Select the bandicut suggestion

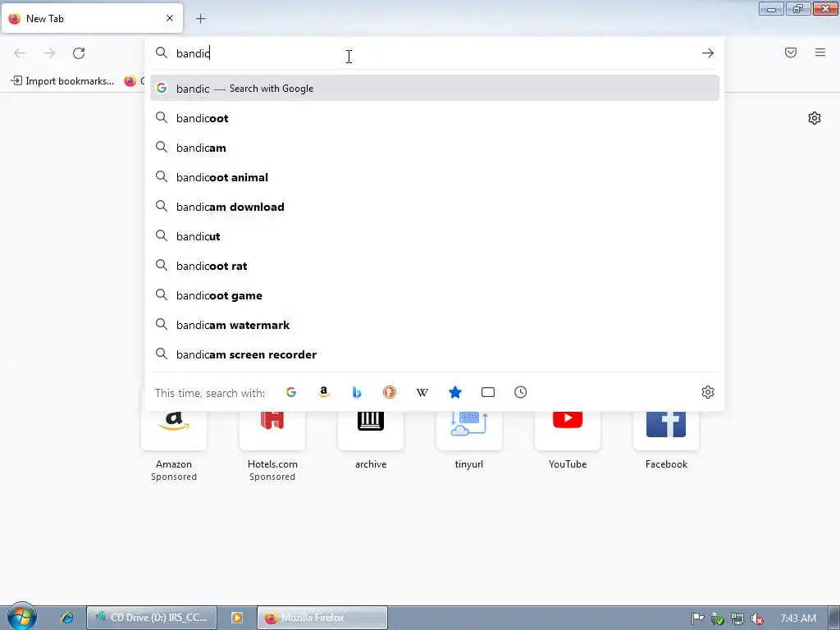click(435, 236)
